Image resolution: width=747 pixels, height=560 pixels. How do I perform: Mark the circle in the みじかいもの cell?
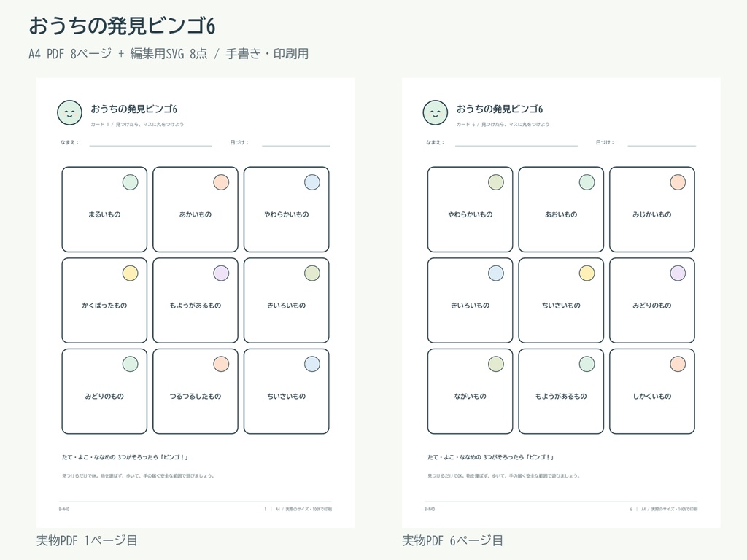pyautogui.click(x=678, y=182)
